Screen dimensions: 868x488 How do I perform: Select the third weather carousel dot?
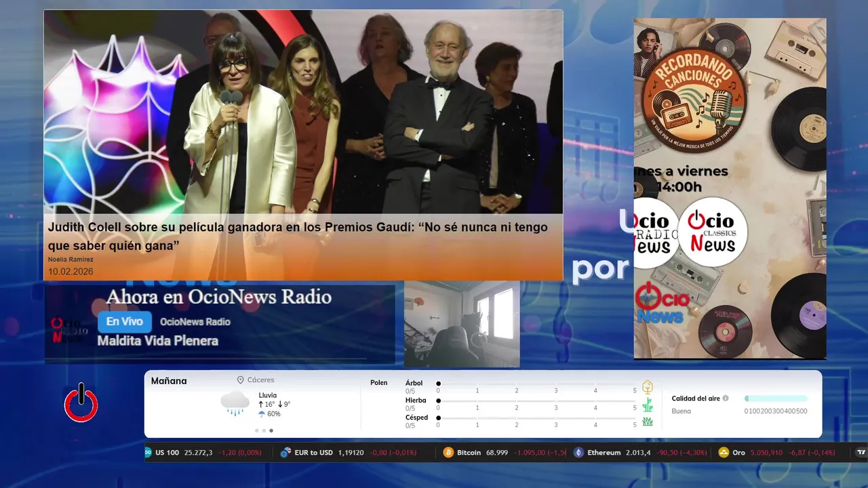(271, 430)
